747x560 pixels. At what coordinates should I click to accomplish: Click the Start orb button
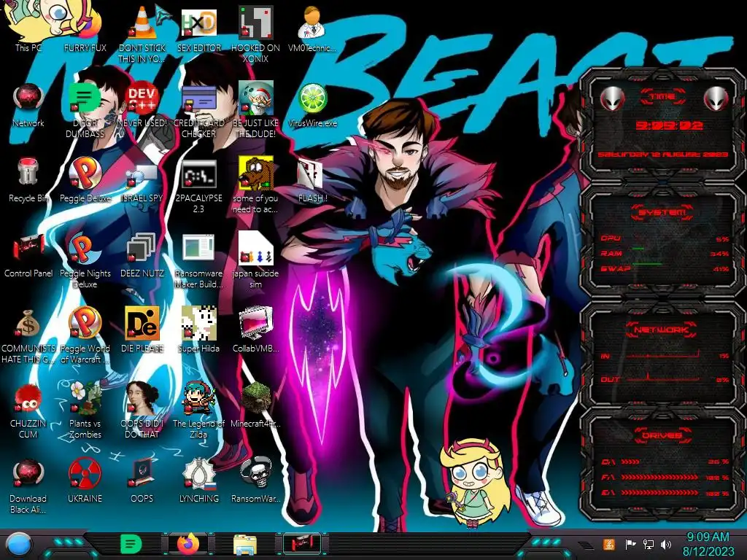pos(20,544)
